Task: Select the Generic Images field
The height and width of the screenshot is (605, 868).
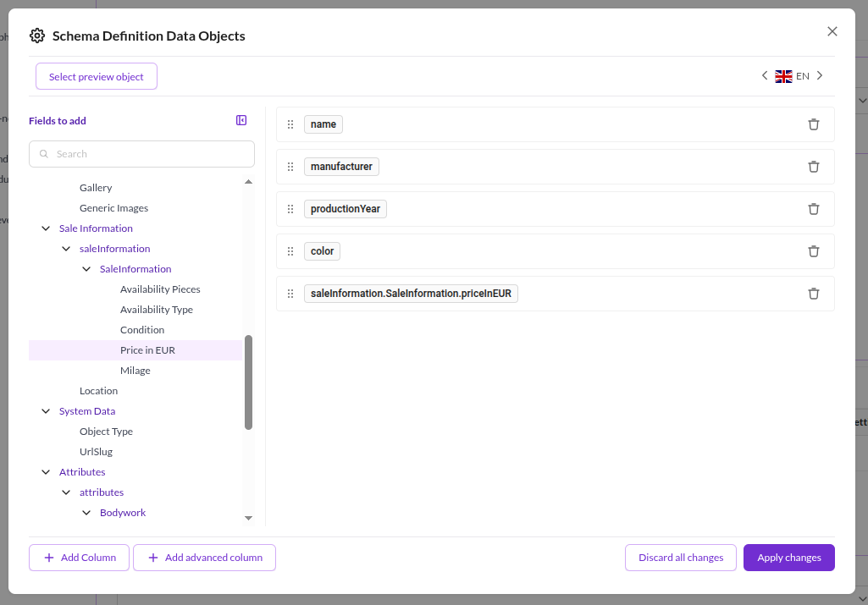Action: (x=113, y=208)
